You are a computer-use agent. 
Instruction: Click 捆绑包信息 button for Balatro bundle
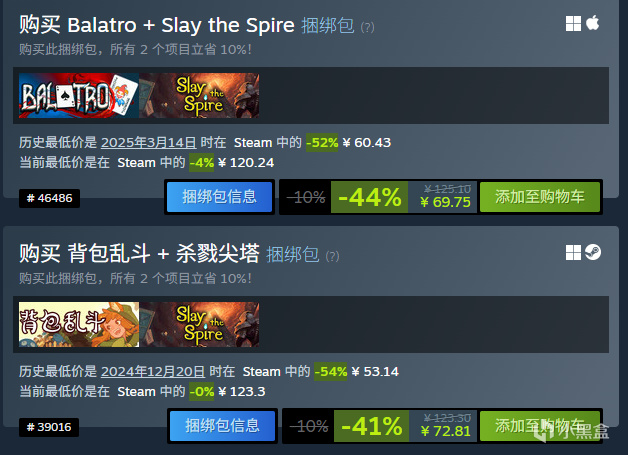click(219, 197)
